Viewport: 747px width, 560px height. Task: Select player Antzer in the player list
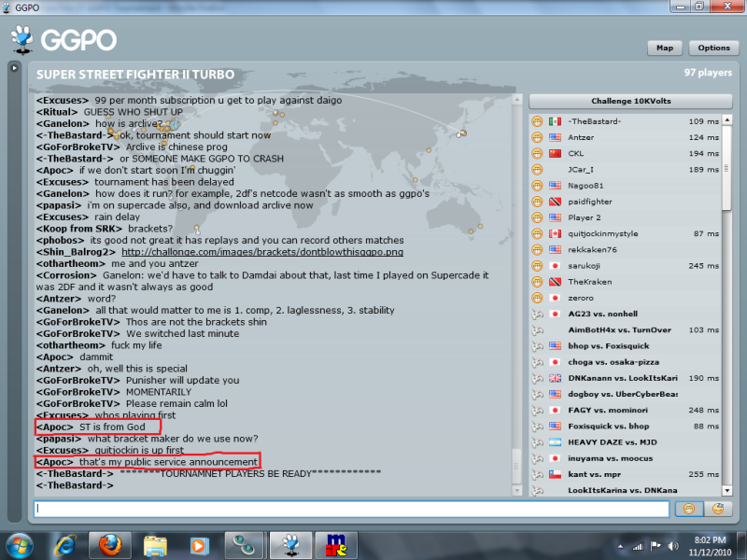click(625, 137)
